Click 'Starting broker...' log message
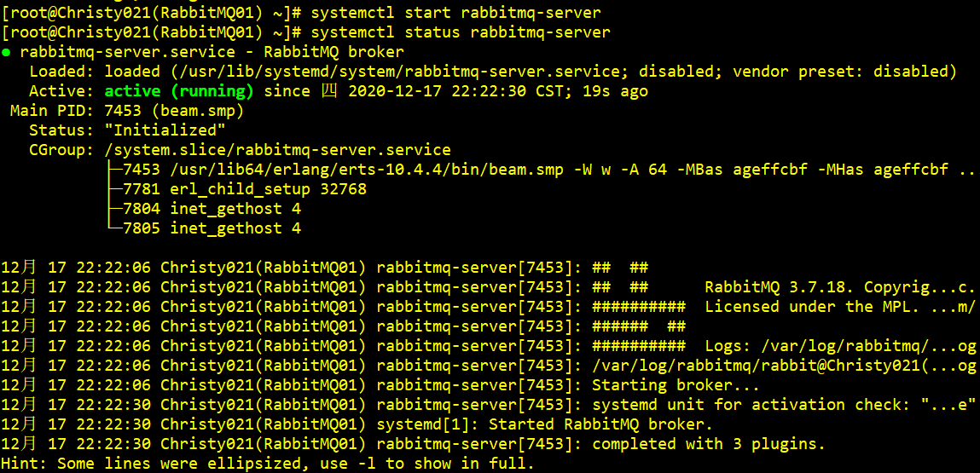 point(676,385)
